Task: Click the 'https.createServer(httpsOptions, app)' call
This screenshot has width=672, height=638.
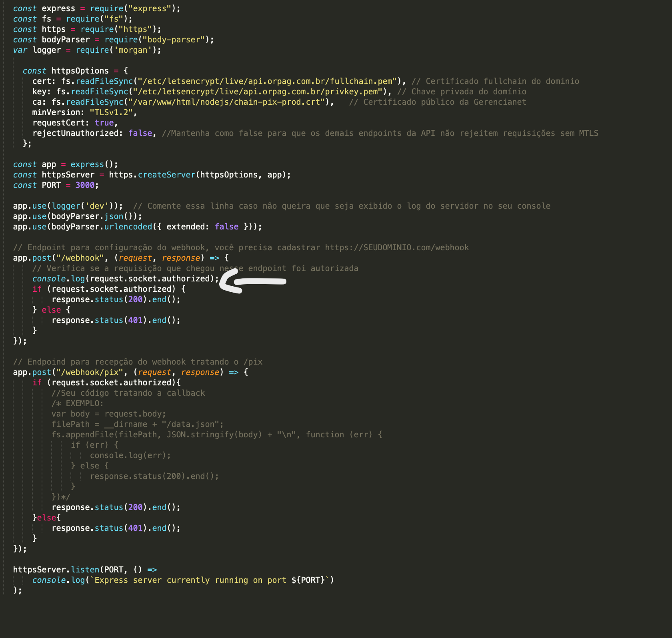Action: (198, 175)
